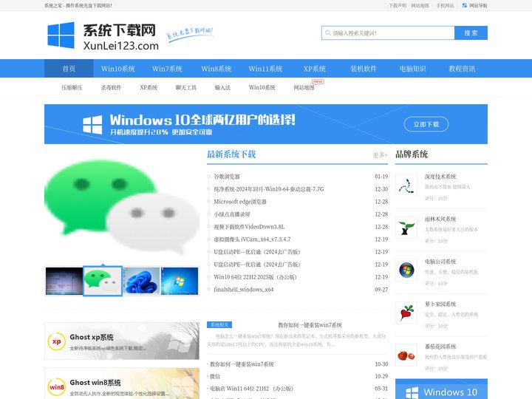
Task: Click the 深度技术系统 title text
Action: [440, 177]
